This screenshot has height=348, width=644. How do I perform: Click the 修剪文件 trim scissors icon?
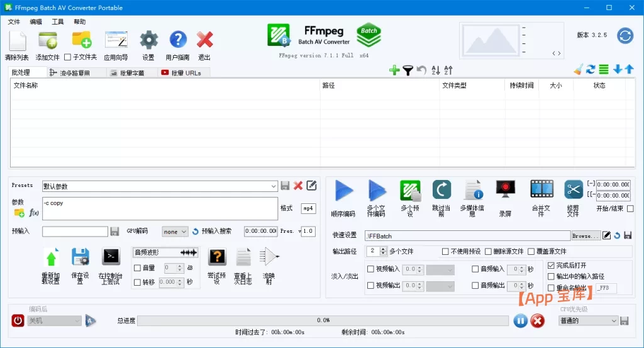pos(574,190)
